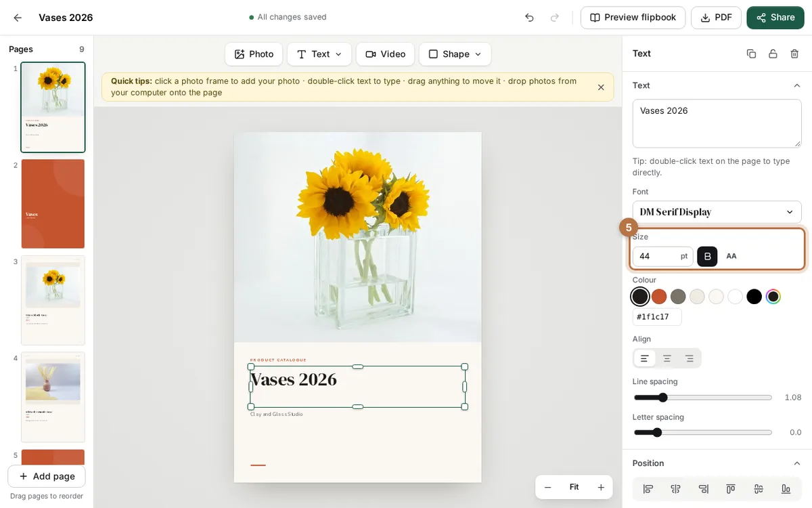Open the Shape insert dropdown
The image size is (812, 508).
(455, 54)
